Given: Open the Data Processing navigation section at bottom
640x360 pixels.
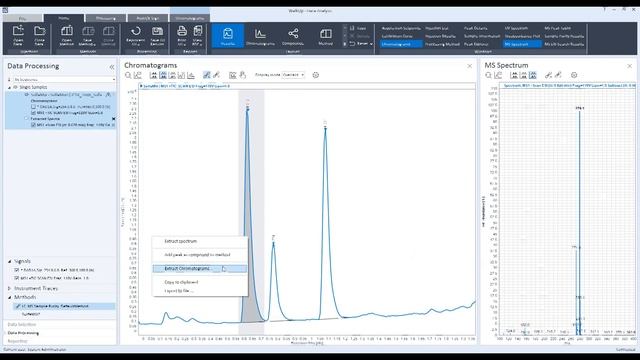Looking at the screenshot, I should pos(23,333).
